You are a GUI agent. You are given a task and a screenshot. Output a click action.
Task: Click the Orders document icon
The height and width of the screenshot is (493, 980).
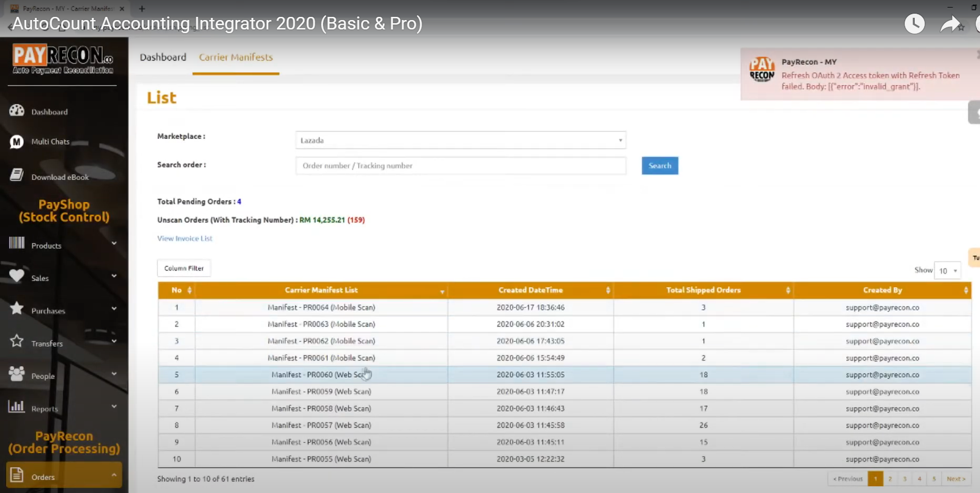[x=17, y=475]
